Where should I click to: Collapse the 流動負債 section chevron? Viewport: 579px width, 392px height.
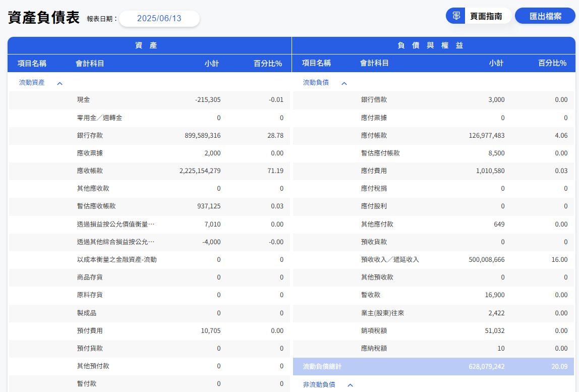[x=344, y=83]
